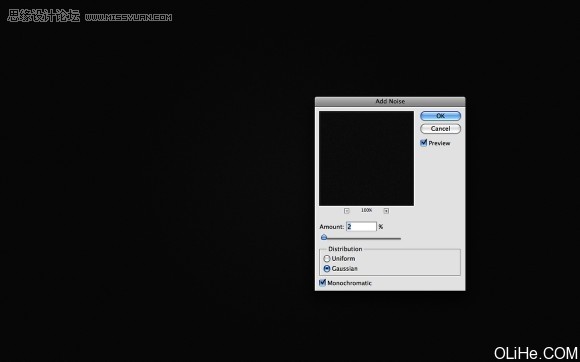This screenshot has height=362, width=580.
Task: Select the Gaussian distribution option
Action: (x=327, y=269)
